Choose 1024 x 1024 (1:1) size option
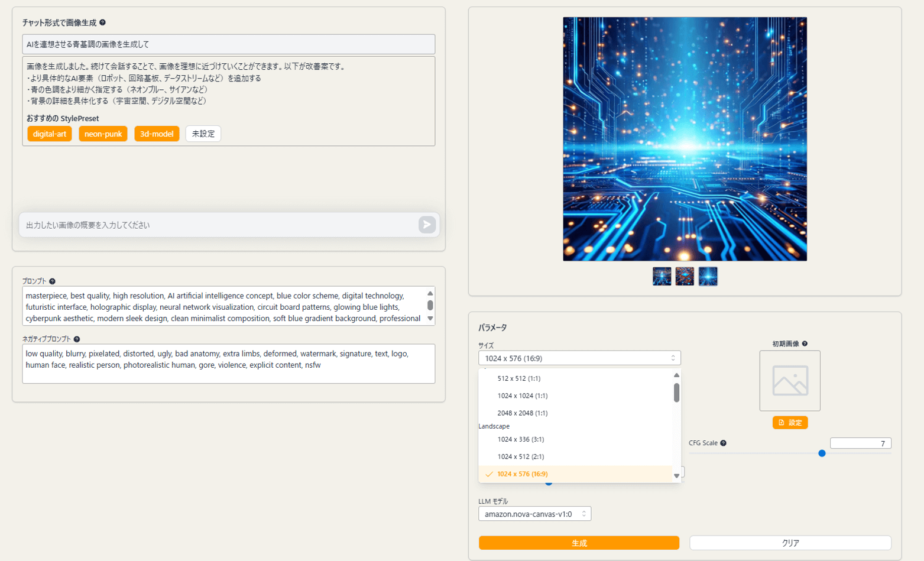Viewport: 924px width, 561px height. pyautogui.click(x=522, y=396)
